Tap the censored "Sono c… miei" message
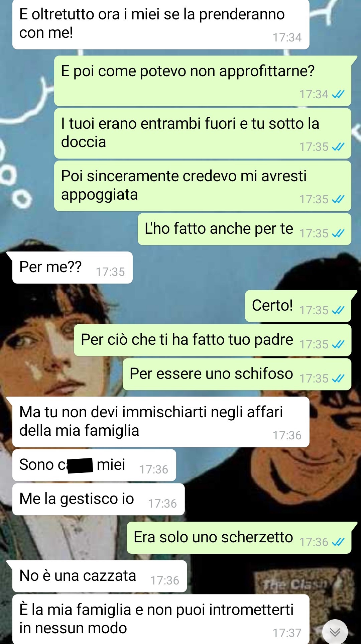This screenshot has height=644, width=361. 94,465
